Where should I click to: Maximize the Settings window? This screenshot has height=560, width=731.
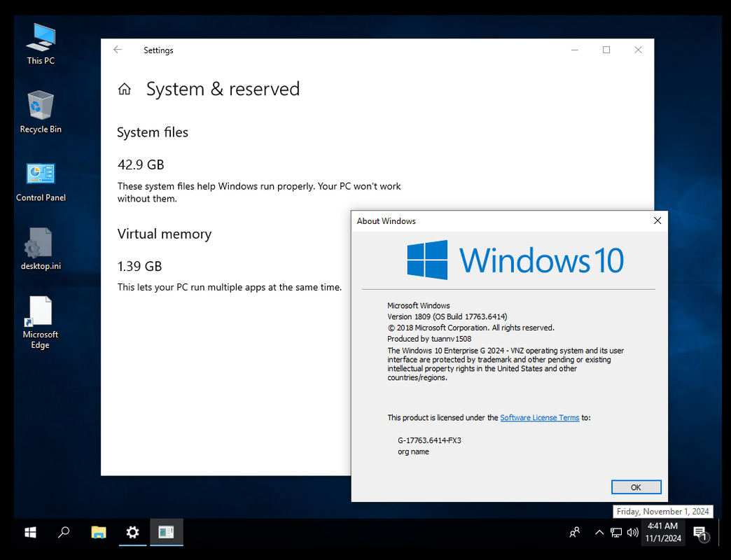pos(606,50)
